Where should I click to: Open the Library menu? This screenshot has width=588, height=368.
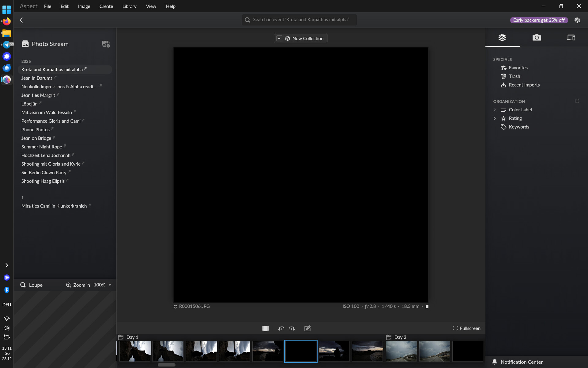coord(129,6)
